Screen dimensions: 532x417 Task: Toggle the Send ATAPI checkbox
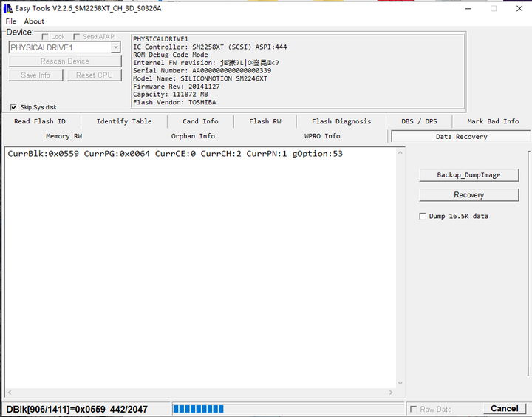pyautogui.click(x=77, y=37)
